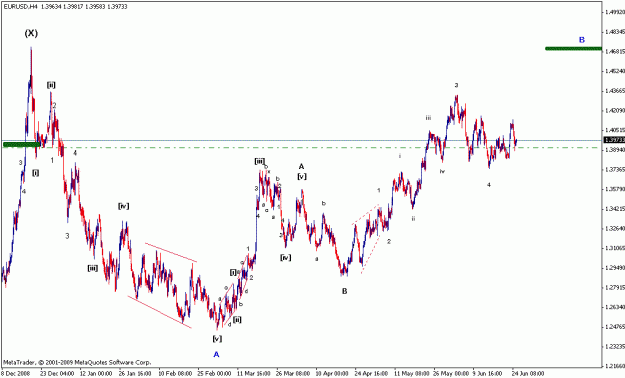Screen dimensions: 625x378
Task: Click the 1.43665 price axis label
Action: [616, 91]
